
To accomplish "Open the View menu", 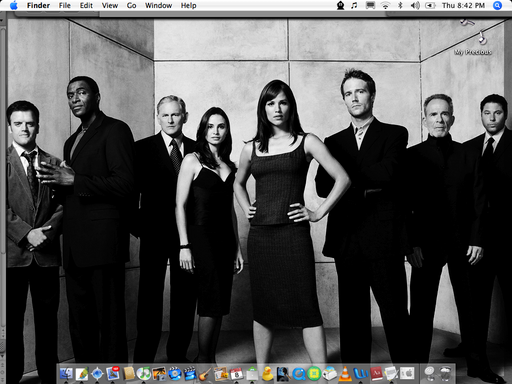I will 110,5.
